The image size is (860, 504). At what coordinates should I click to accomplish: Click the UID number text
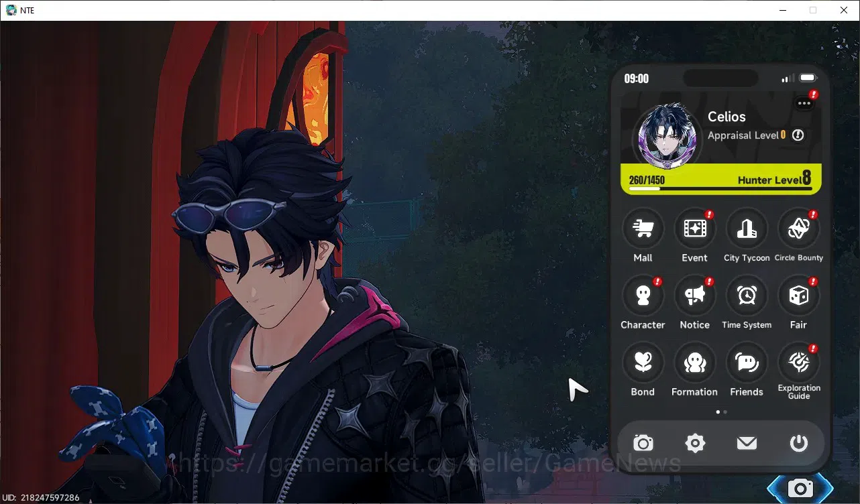coord(42,498)
